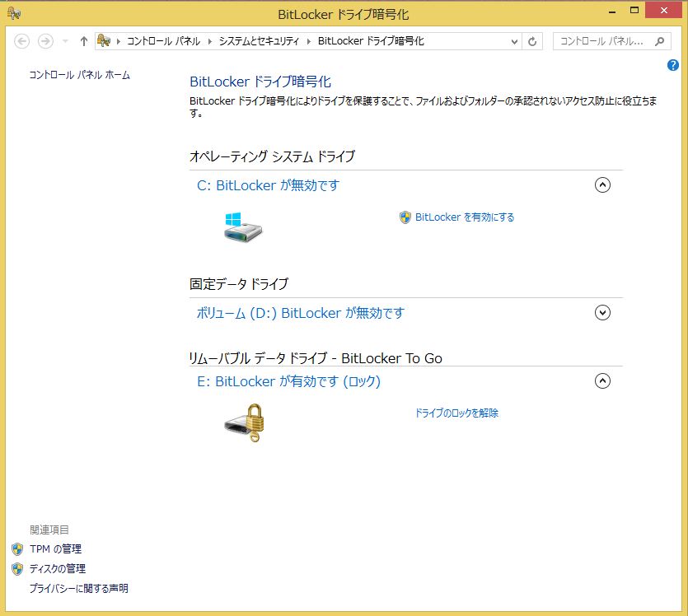Expand ボリューム (D:) section chevron

[x=602, y=313]
